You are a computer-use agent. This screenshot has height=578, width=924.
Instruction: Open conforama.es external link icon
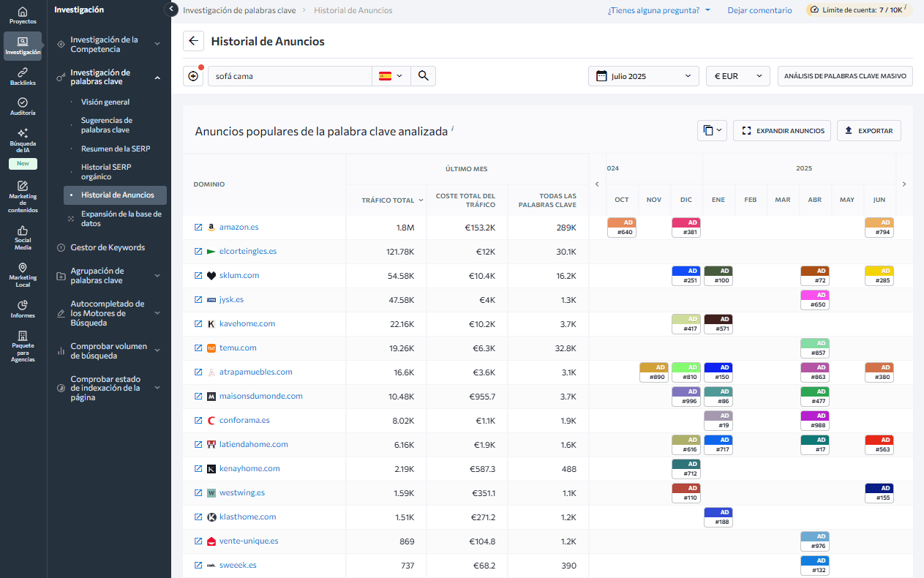198,421
